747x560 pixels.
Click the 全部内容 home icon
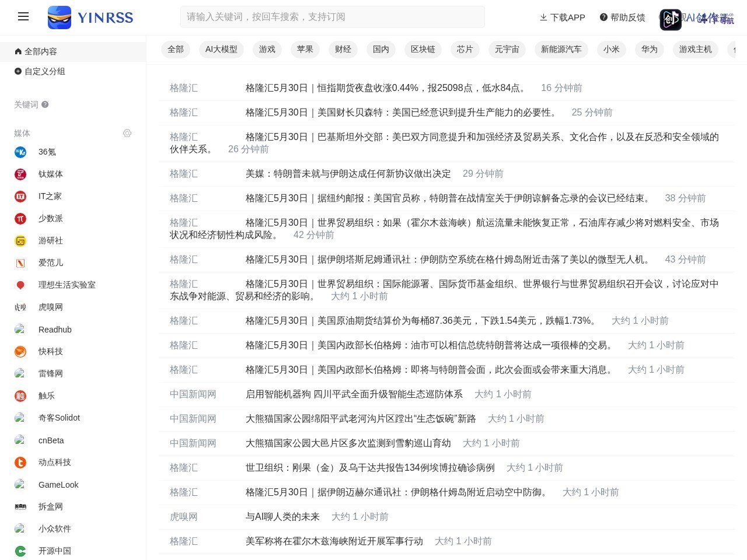(x=18, y=51)
